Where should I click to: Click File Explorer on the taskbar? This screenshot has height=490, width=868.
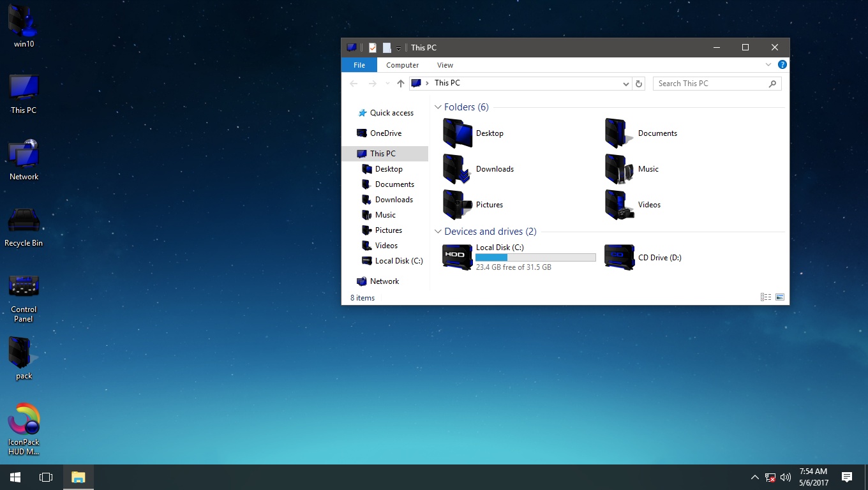coord(78,477)
